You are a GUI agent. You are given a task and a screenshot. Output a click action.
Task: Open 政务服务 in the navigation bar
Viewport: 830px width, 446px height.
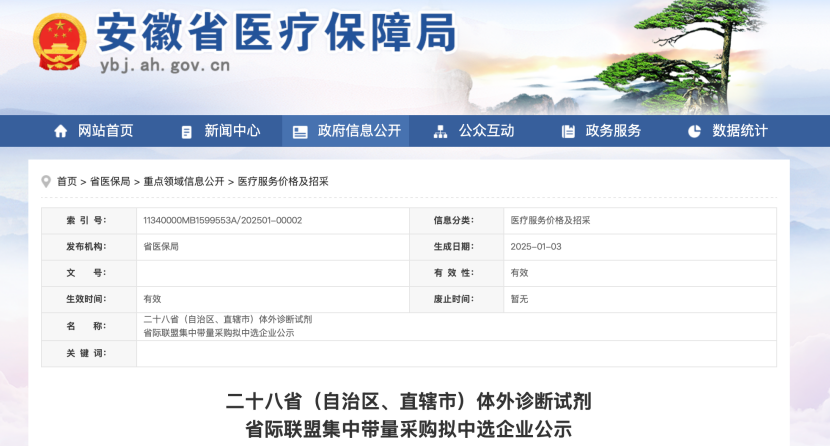coord(613,131)
